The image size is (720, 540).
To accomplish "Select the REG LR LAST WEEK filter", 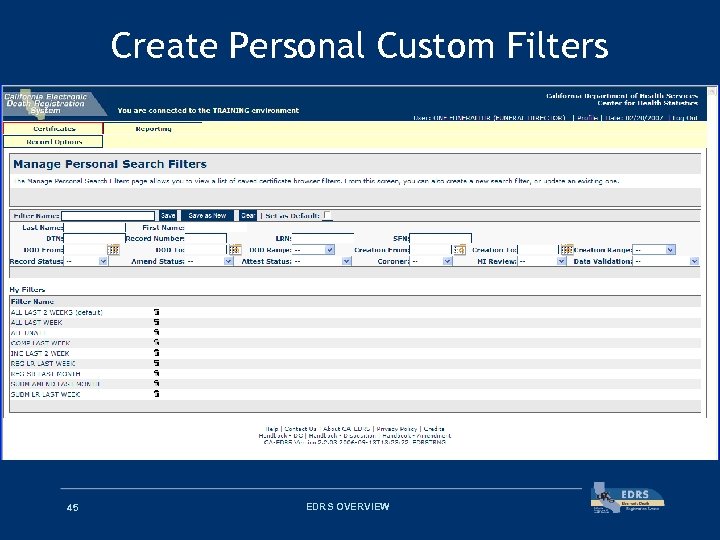I will tap(43, 363).
